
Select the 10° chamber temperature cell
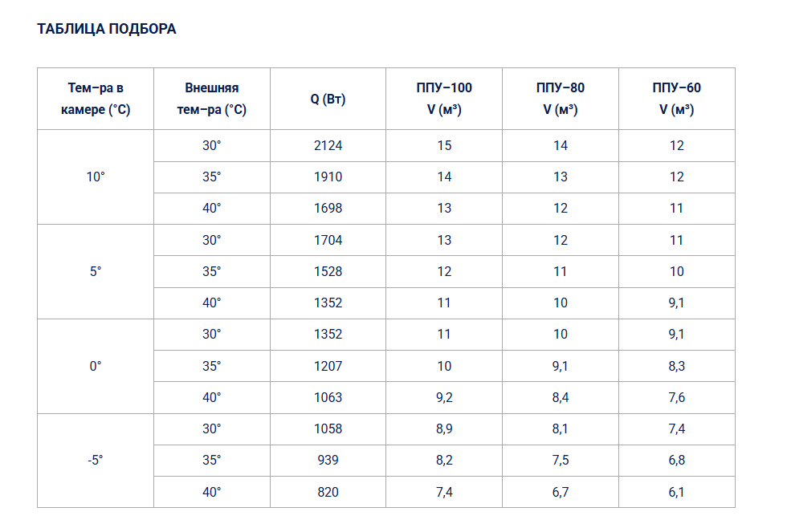(96, 177)
